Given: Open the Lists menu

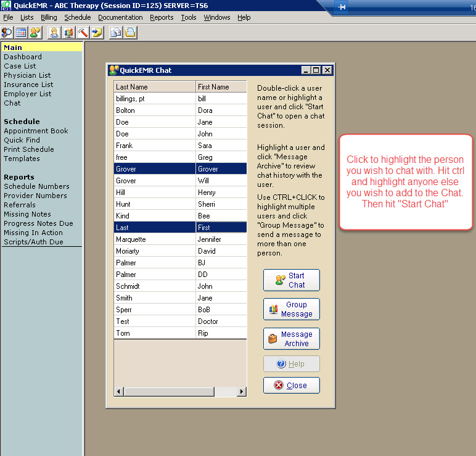Looking at the screenshot, I should pyautogui.click(x=27, y=17).
